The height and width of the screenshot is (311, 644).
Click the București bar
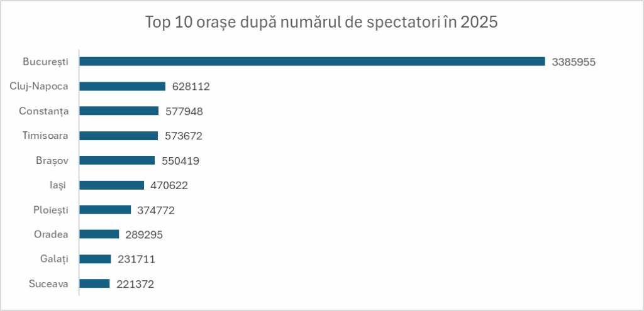point(312,62)
